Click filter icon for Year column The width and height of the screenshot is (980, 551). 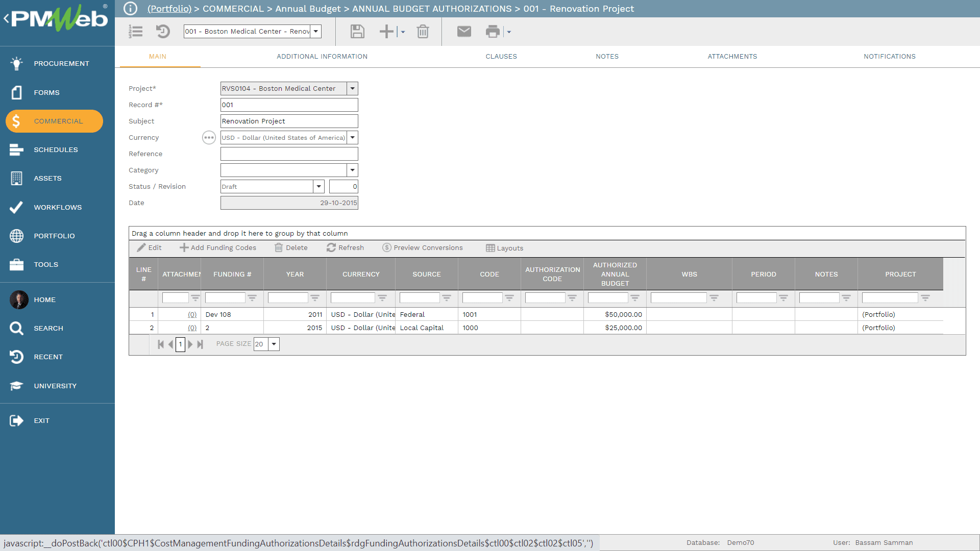(315, 297)
